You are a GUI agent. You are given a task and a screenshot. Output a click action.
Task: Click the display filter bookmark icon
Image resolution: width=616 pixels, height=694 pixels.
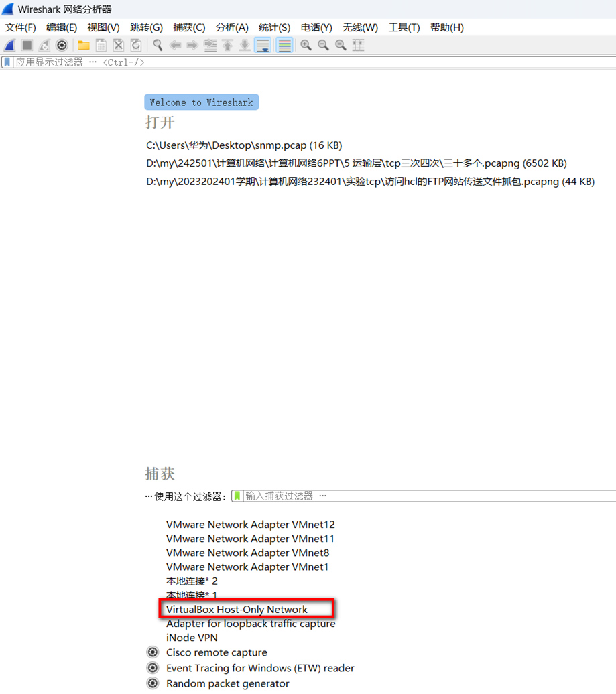pyautogui.click(x=7, y=62)
